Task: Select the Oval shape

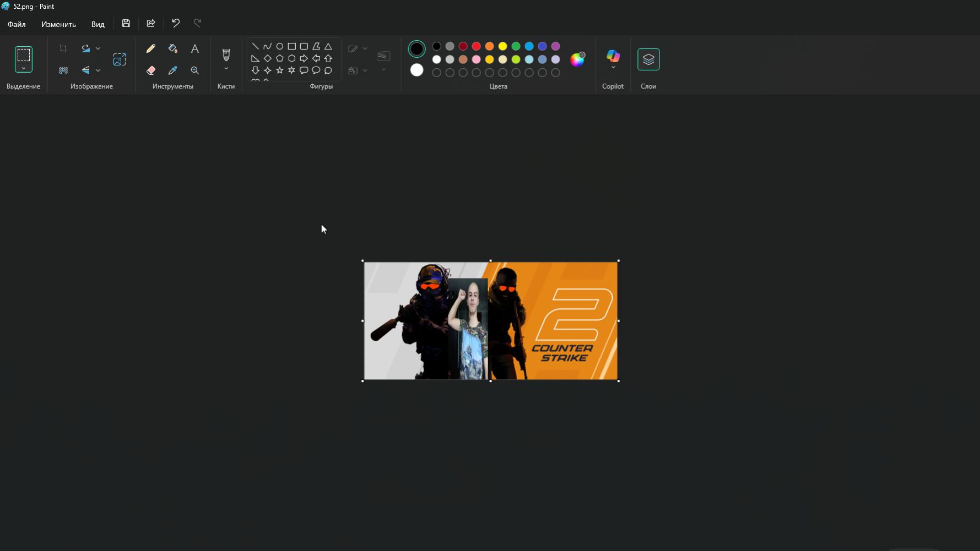Action: [279, 46]
